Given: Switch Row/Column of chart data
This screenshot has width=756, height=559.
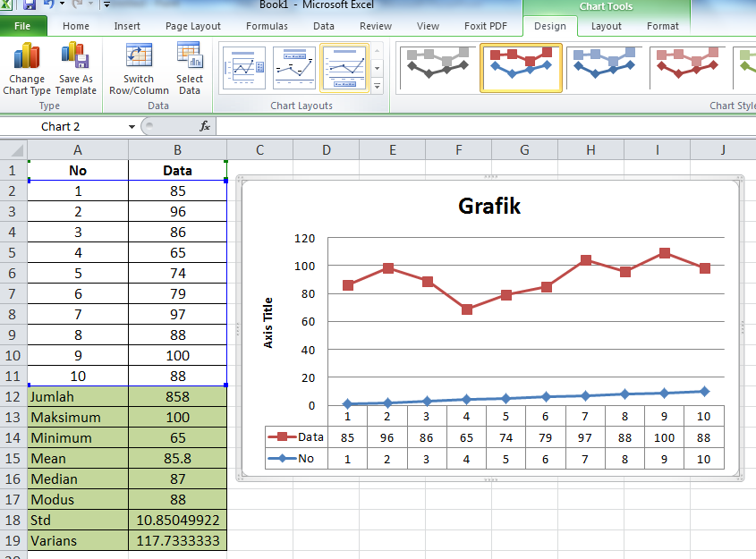Looking at the screenshot, I should [139, 69].
